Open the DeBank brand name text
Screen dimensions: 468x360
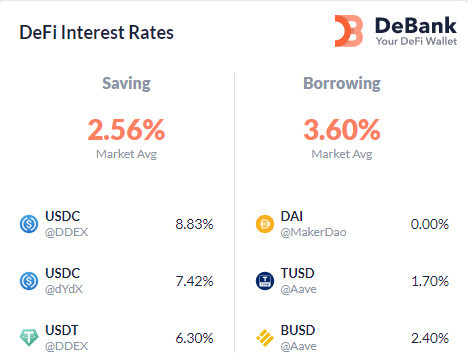click(416, 26)
